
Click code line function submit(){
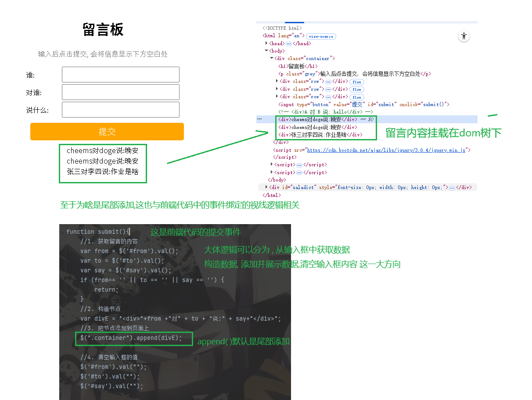(98, 232)
